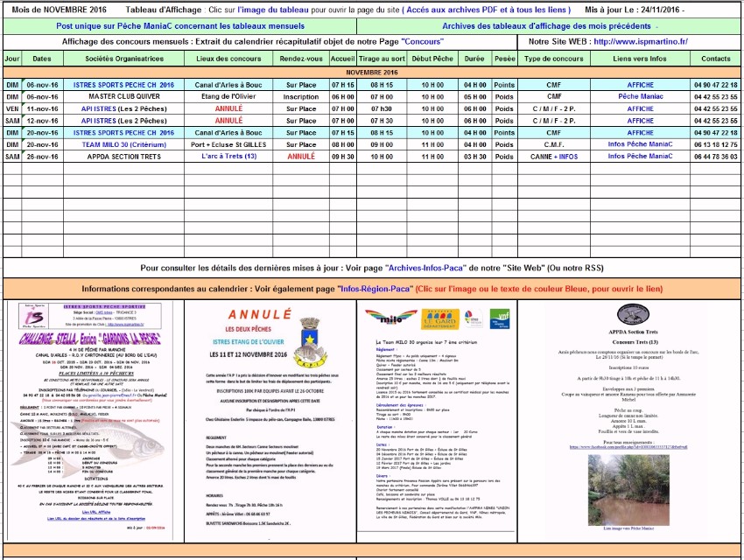This screenshot has height=560, width=744.
Task: Open API ISTRES link in the 11-nov-16 row
Action: 99,108
